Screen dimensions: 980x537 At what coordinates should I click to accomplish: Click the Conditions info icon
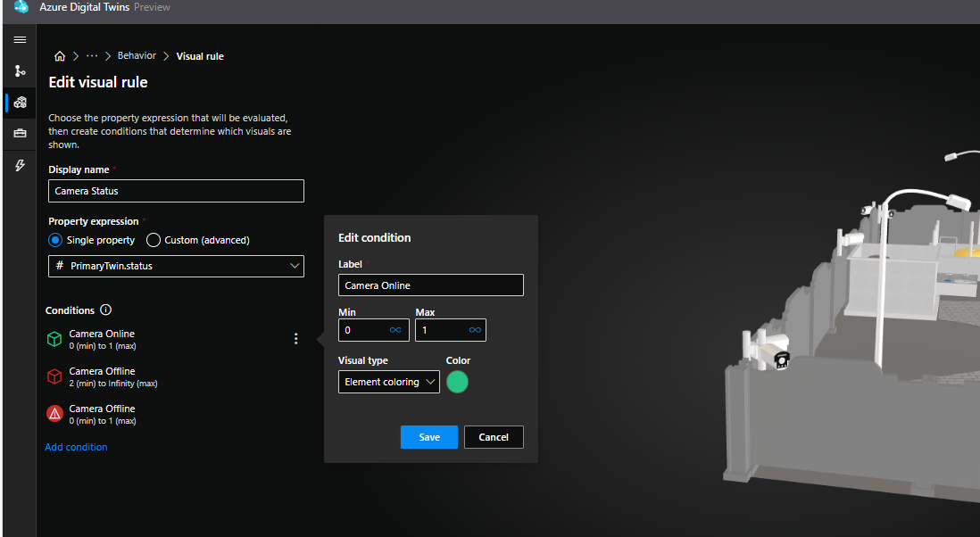(105, 310)
